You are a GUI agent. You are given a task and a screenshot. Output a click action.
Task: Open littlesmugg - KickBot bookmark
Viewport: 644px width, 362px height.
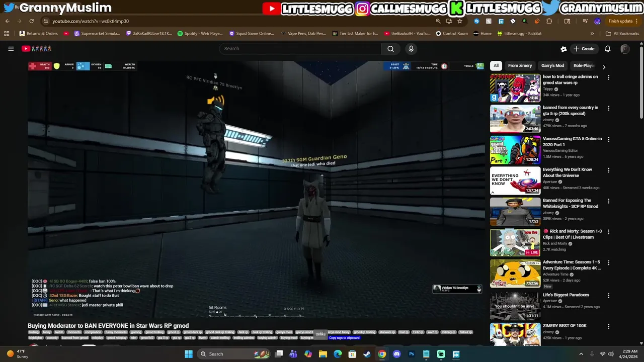click(x=519, y=34)
